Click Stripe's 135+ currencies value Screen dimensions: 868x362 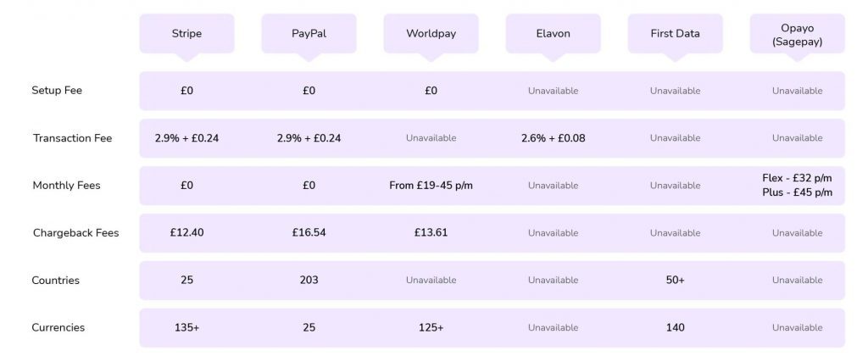187,328
